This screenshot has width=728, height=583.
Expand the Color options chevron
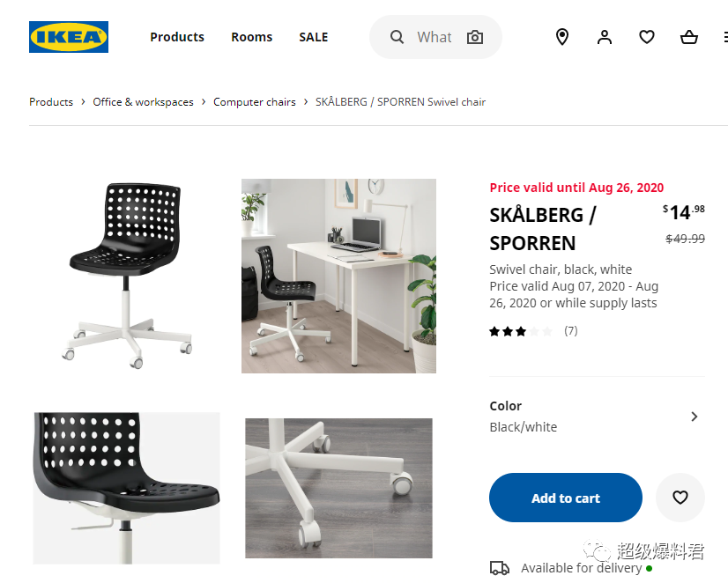(695, 417)
